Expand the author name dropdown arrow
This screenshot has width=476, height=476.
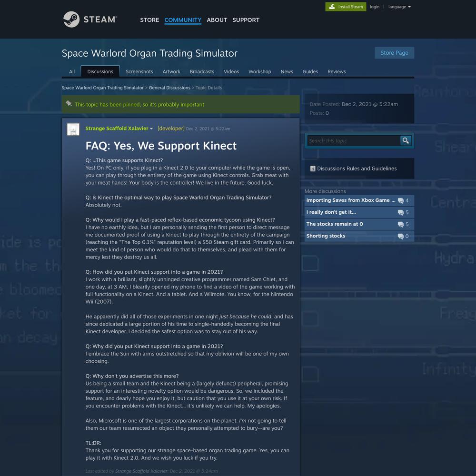[x=151, y=129]
